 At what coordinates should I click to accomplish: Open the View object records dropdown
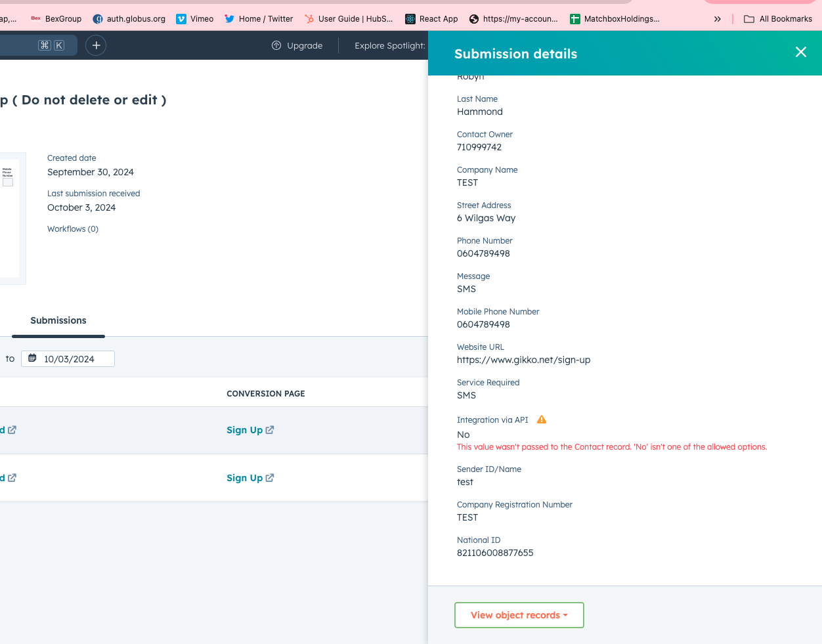[519, 615]
